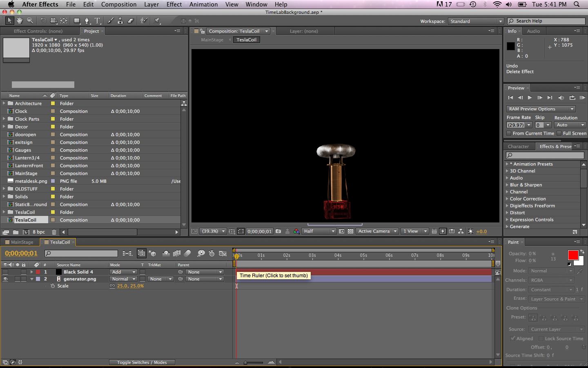This screenshot has width=588, height=368.
Task: Switch to the Character panel tab
Action: [x=518, y=146]
